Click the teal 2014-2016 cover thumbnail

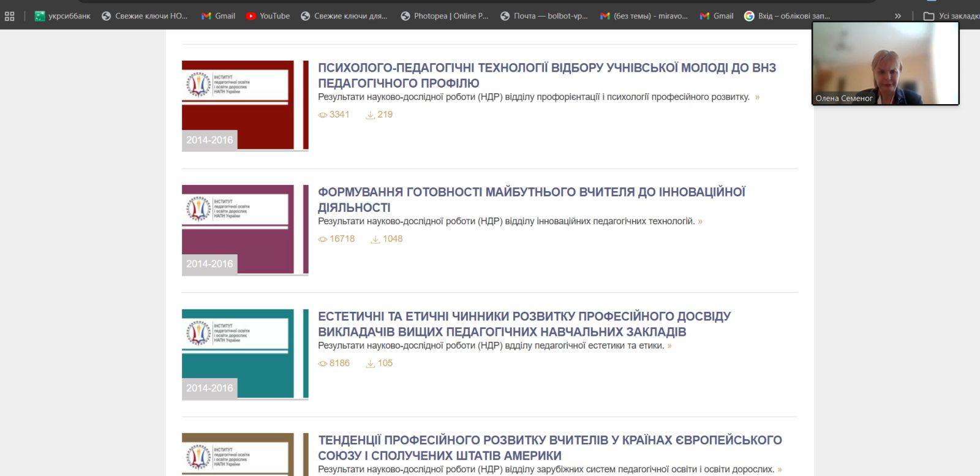245,354
